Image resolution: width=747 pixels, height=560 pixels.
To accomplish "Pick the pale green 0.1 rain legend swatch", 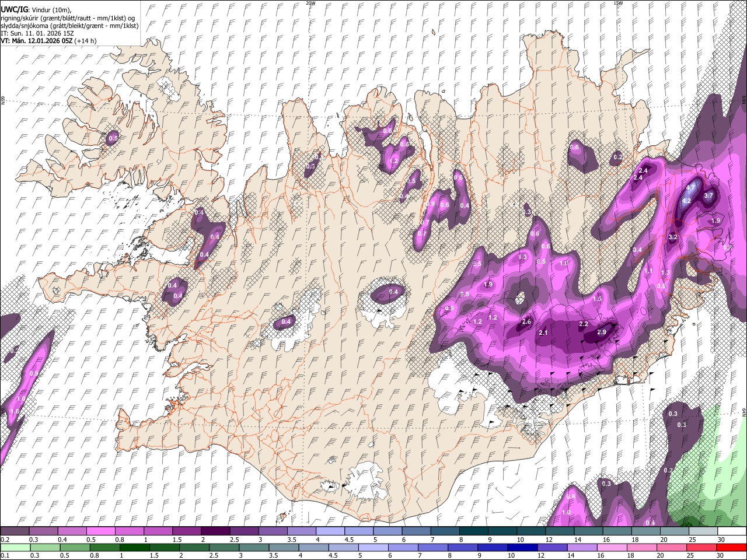I will point(15,547).
